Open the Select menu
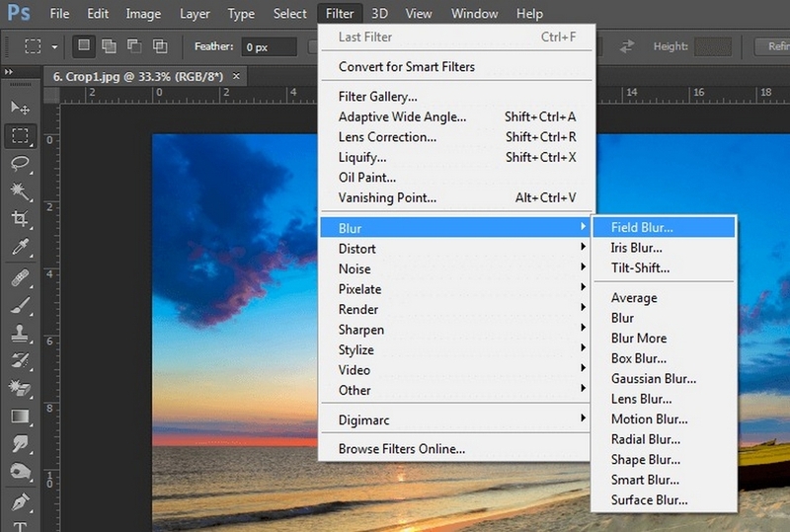This screenshot has height=532, width=790. pyautogui.click(x=289, y=14)
